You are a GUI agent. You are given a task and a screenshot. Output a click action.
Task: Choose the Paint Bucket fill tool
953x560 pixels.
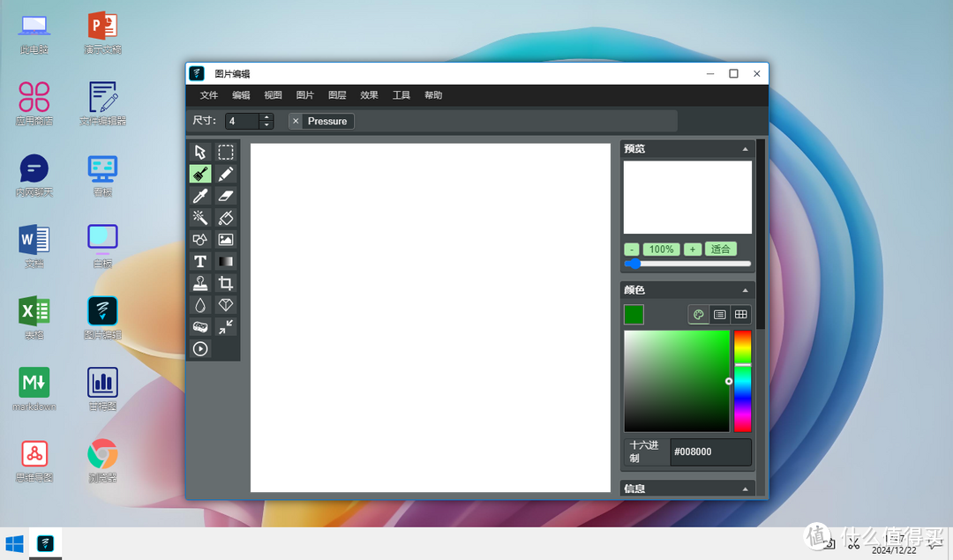coord(226,217)
